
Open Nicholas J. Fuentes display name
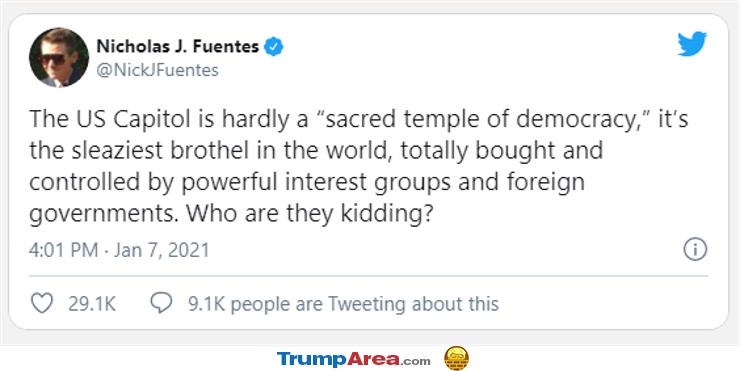coord(178,46)
